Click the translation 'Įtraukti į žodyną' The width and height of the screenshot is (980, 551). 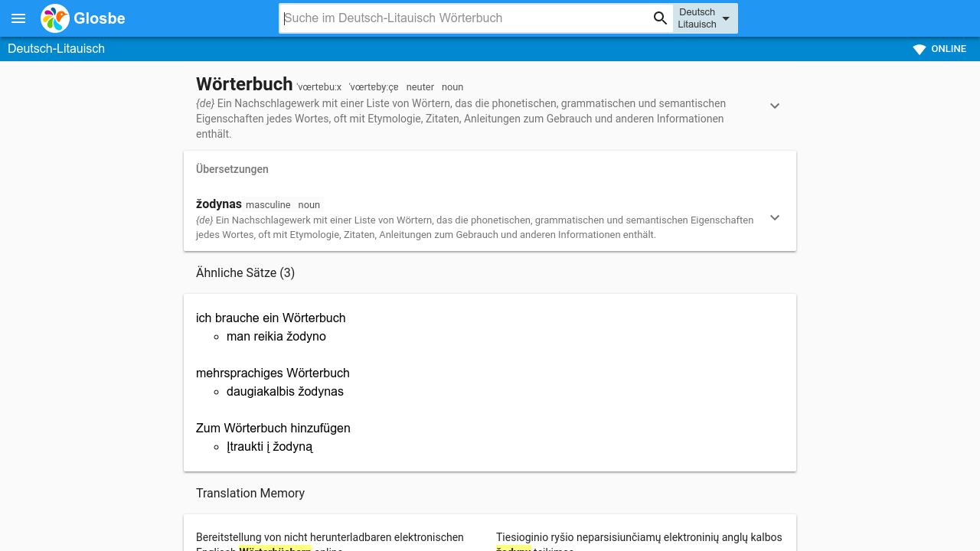(269, 446)
